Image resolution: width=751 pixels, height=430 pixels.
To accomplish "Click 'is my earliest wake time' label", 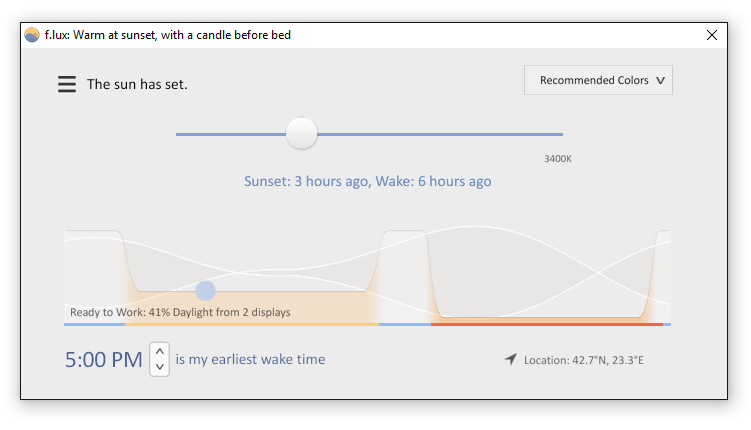I will 250,359.
